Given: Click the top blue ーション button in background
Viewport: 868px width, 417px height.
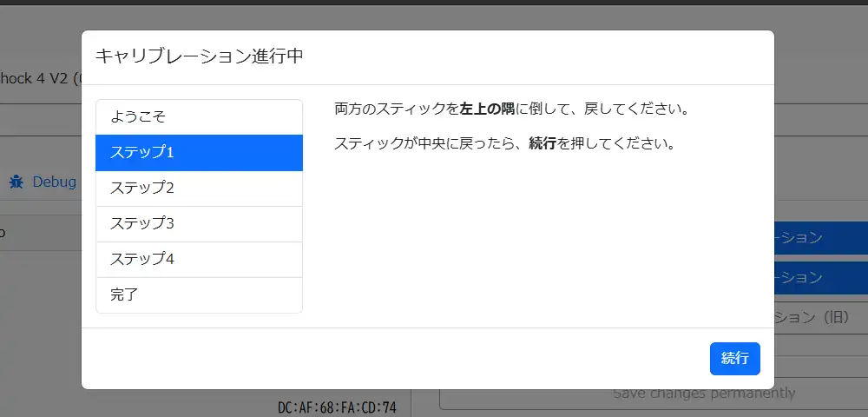Looking at the screenshot, I should tap(821, 237).
